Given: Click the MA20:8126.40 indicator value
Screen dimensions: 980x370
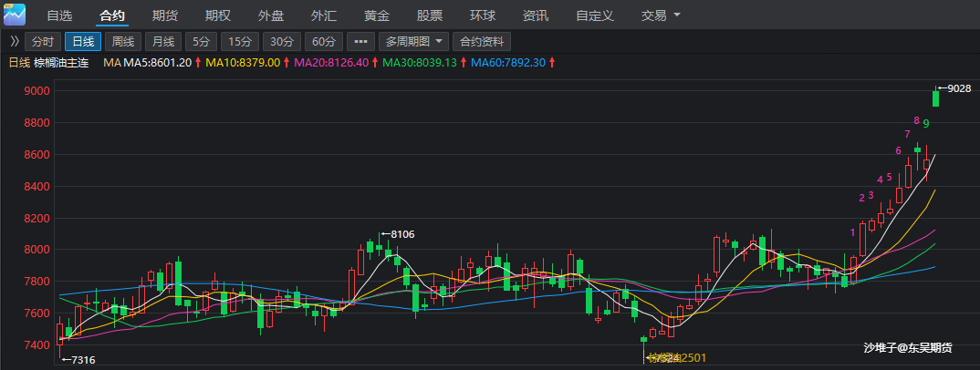Looking at the screenshot, I should (332, 62).
